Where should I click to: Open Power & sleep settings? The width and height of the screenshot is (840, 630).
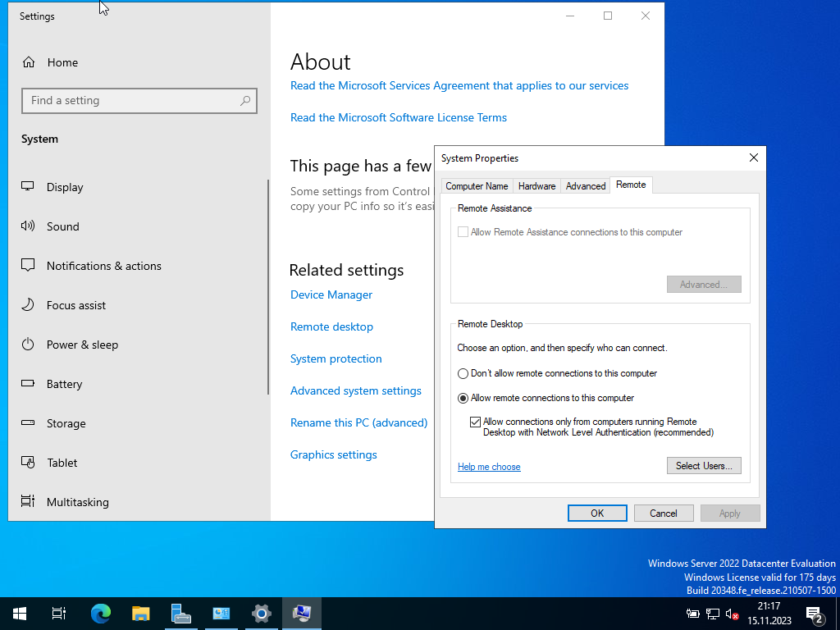pyautogui.click(x=70, y=345)
